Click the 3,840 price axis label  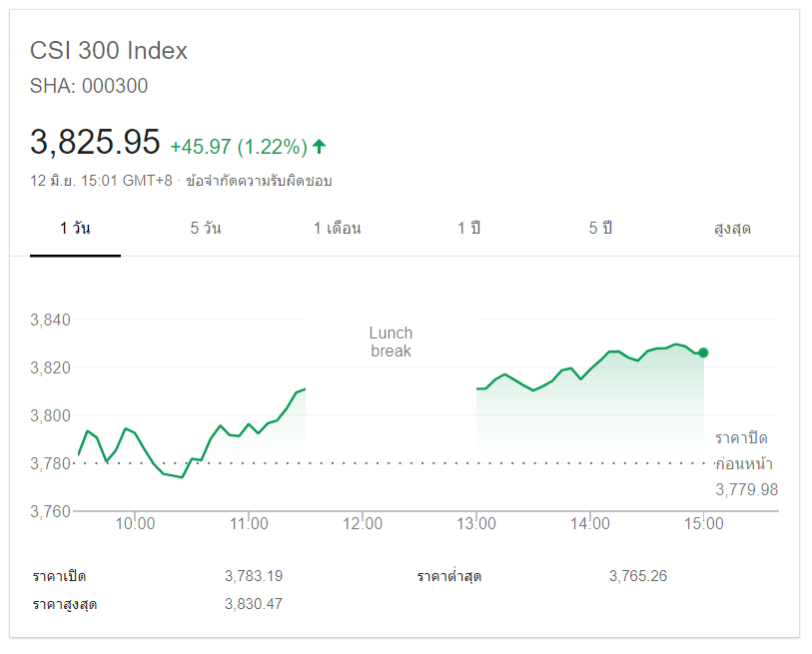click(50, 321)
